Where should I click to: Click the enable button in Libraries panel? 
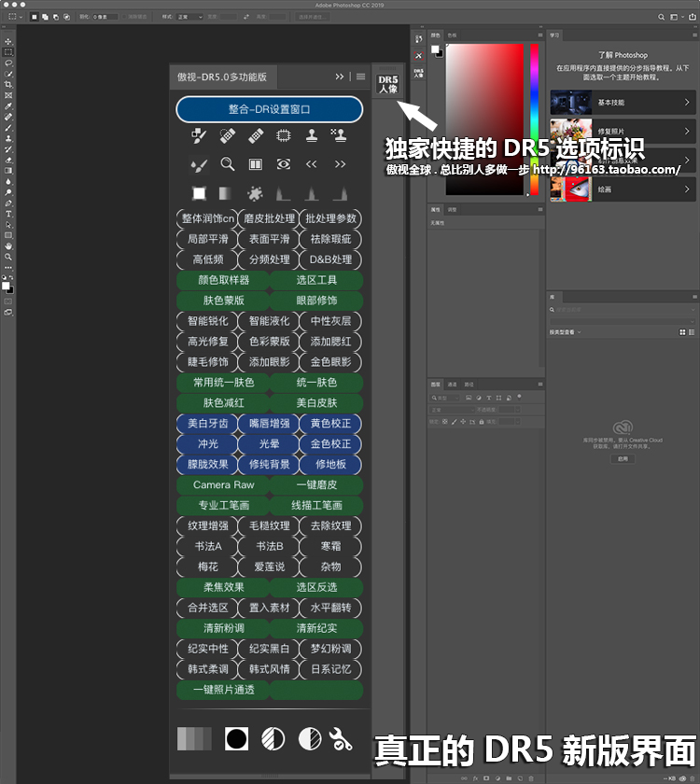(623, 458)
